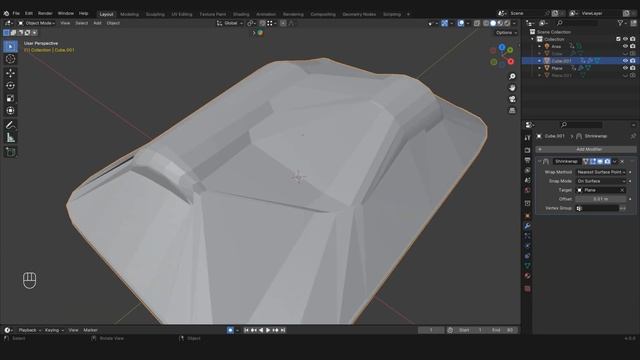The height and width of the screenshot is (360, 640).
Task: Open Shrinkwrap modifier extras chevron
Action: pos(615,162)
